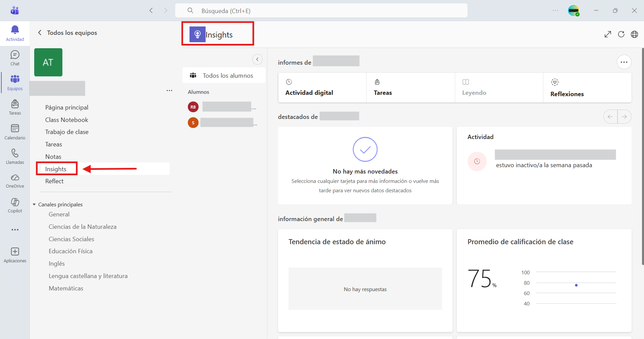Open Reflect page
644x339 pixels.
pos(54,181)
